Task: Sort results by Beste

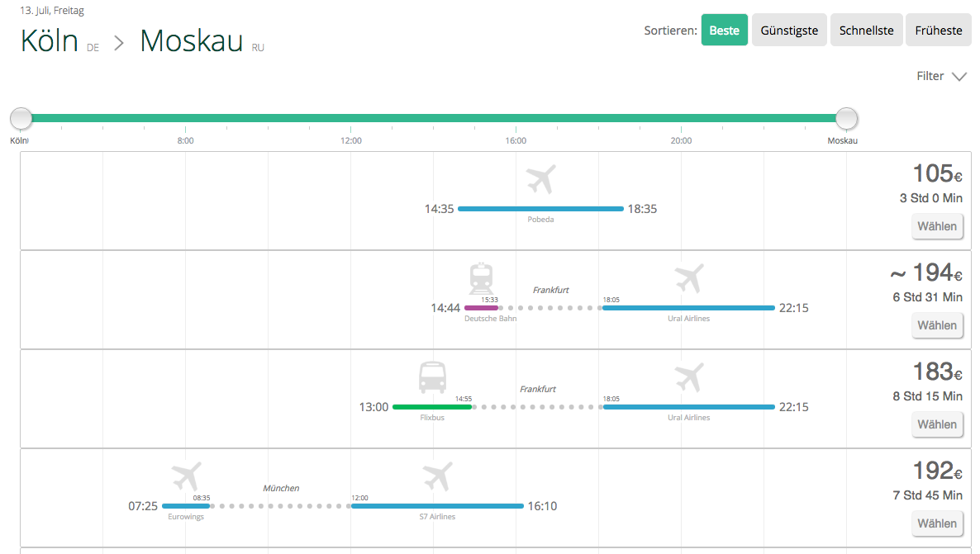Action: (725, 30)
